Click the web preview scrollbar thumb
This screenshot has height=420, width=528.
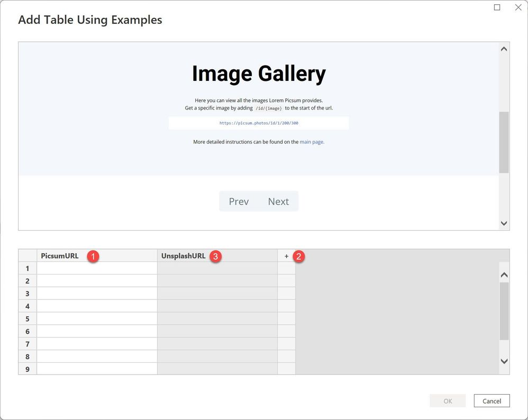tap(504, 142)
